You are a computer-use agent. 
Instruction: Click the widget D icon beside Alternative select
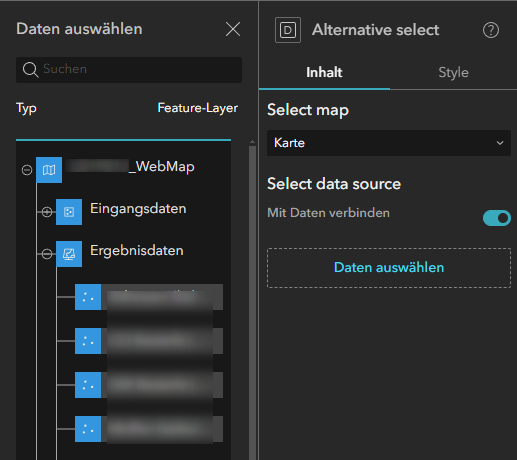point(288,30)
